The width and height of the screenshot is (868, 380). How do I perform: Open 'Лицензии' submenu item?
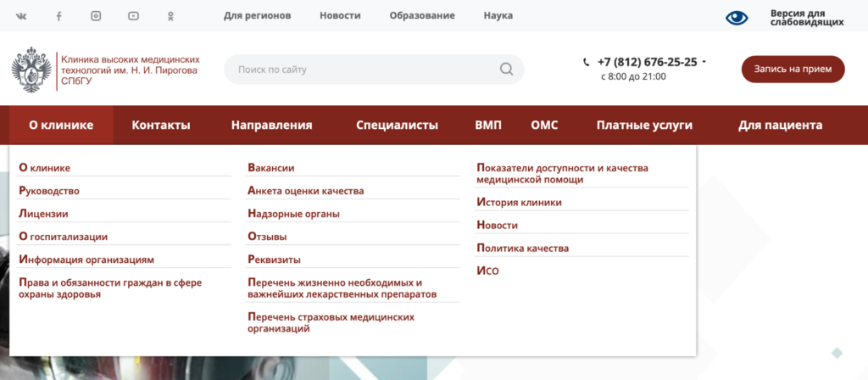coord(44,214)
